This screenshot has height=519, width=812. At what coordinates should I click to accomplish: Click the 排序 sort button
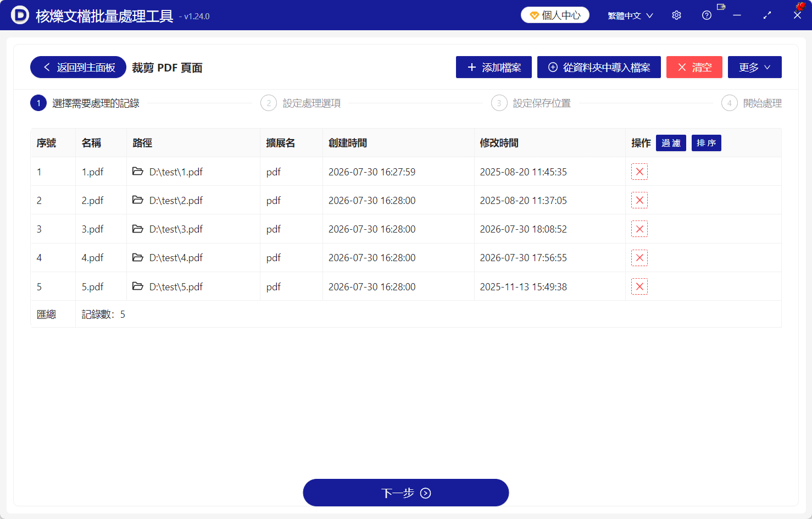(707, 143)
